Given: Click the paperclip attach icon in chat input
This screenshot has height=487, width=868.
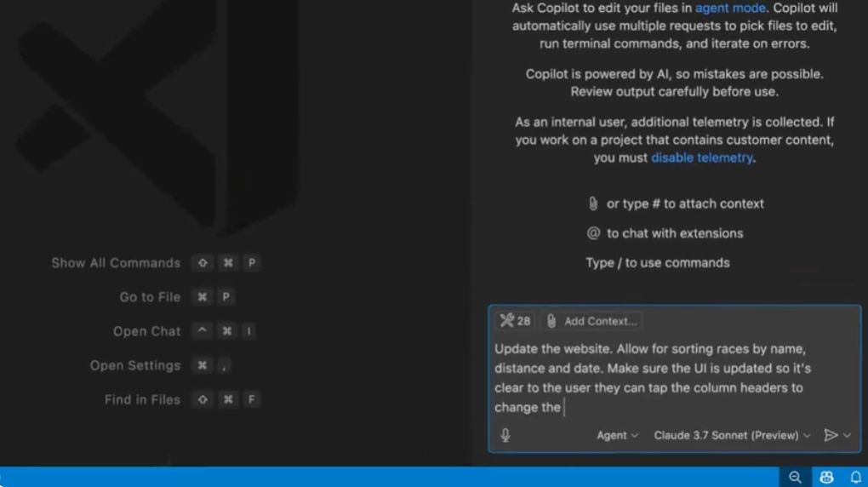Looking at the screenshot, I should pos(551,321).
